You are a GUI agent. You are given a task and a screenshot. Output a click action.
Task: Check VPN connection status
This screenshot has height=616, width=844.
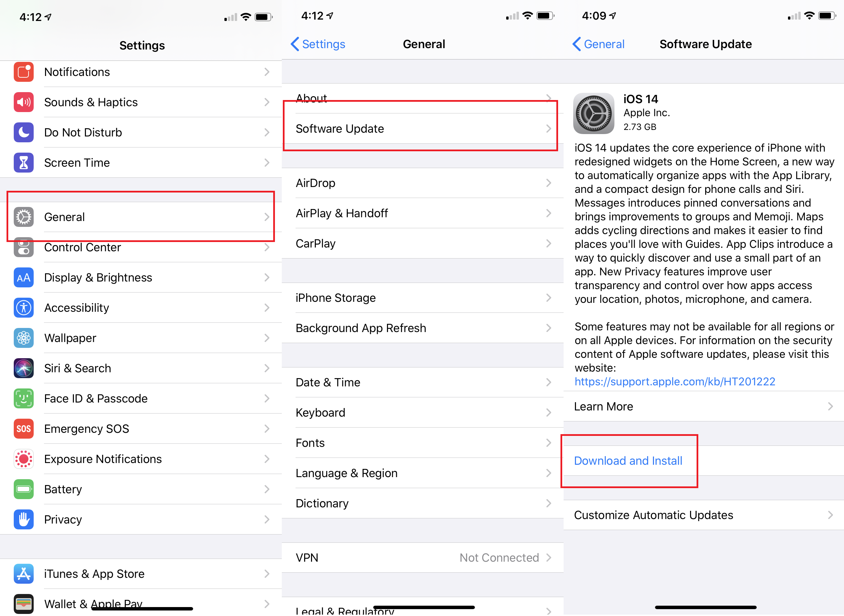pos(423,557)
